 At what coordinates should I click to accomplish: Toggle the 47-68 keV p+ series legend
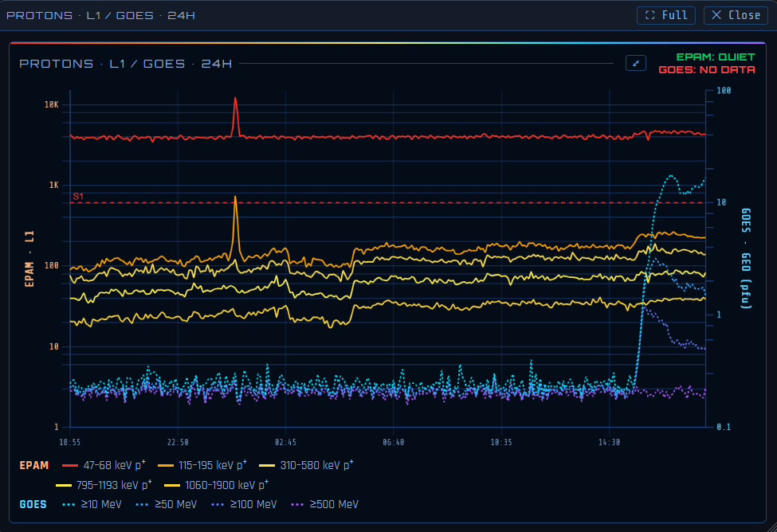(x=104, y=465)
